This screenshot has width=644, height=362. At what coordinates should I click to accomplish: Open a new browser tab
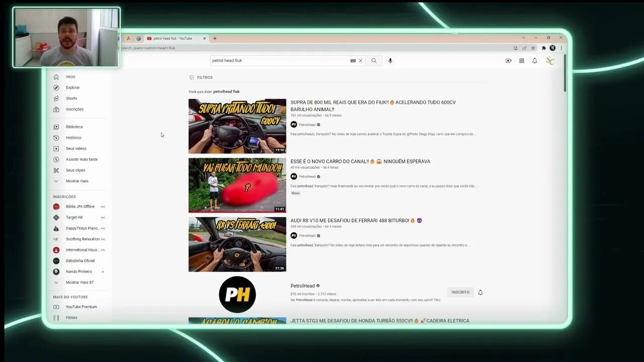click(x=215, y=38)
